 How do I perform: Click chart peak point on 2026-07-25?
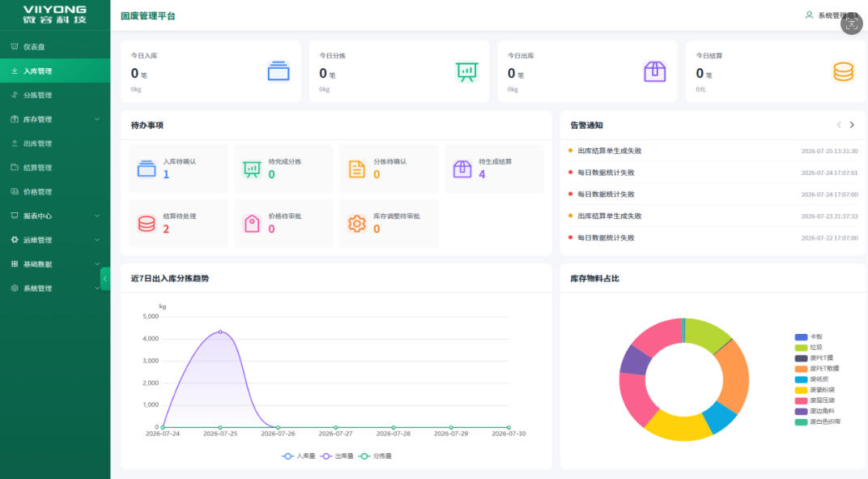[220, 331]
